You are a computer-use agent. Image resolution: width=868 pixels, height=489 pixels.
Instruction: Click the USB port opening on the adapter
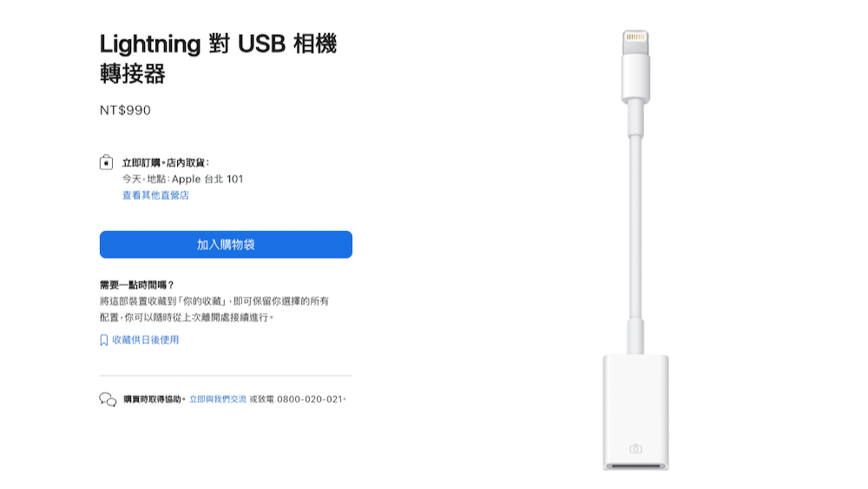click(x=635, y=466)
